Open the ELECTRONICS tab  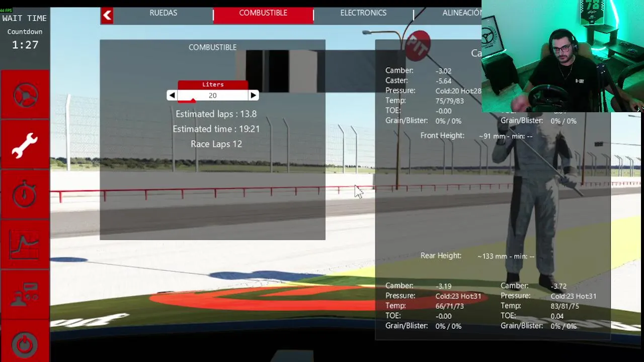pos(363,13)
